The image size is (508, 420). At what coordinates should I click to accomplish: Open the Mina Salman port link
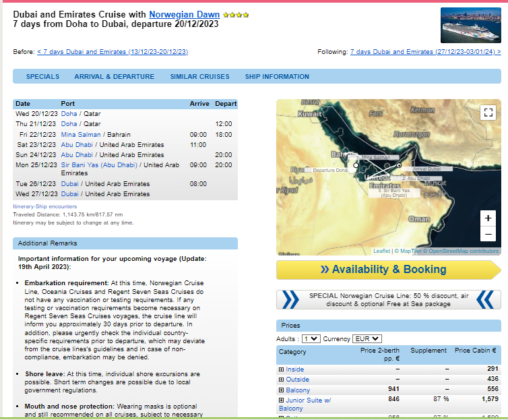[81, 134]
